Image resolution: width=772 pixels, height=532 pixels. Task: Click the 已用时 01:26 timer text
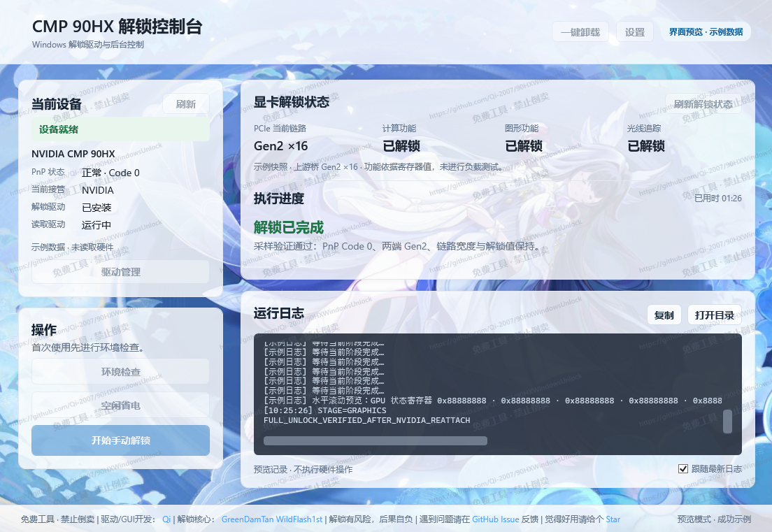click(x=718, y=199)
